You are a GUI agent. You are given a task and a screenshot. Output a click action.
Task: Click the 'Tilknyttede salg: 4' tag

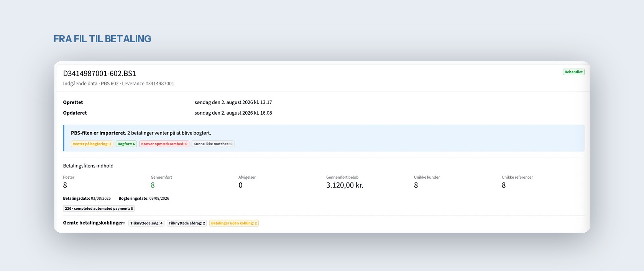(146, 223)
